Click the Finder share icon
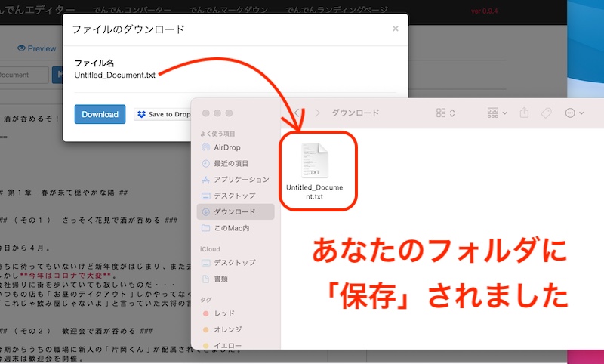The height and width of the screenshot is (364, 604). coord(522,113)
